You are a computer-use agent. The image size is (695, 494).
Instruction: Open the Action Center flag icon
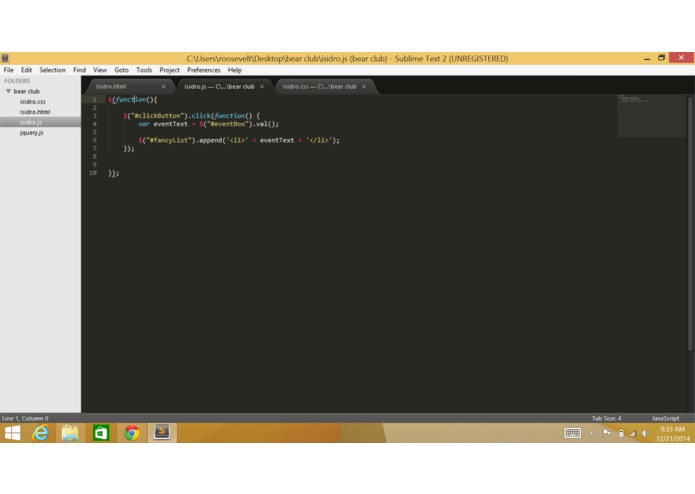[606, 433]
